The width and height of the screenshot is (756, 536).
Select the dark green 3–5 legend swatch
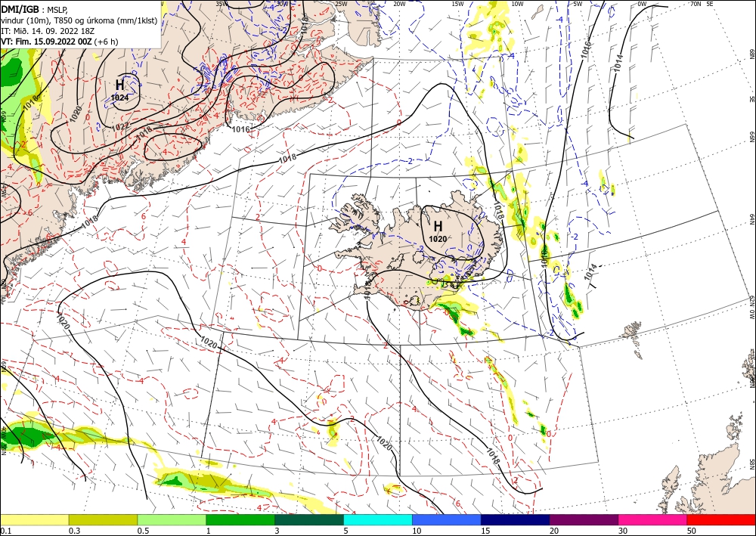pos(309,519)
